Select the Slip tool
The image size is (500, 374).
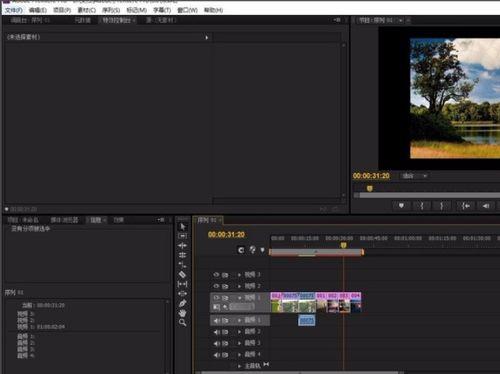(182, 284)
